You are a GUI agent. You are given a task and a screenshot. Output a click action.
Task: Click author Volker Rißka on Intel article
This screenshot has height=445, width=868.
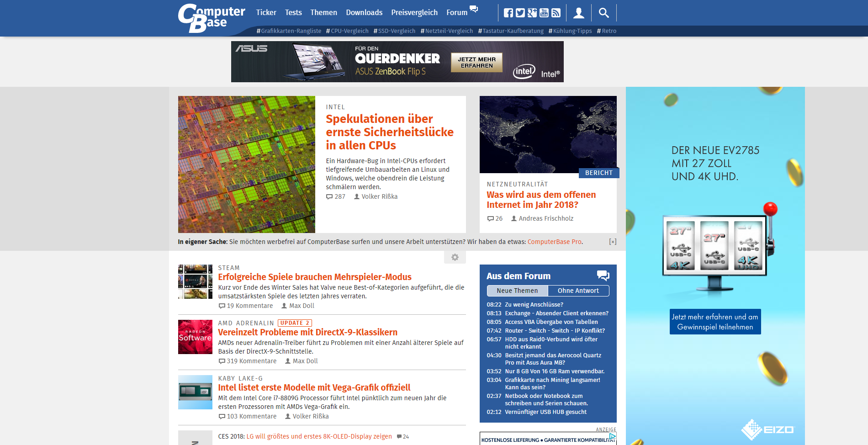376,197
